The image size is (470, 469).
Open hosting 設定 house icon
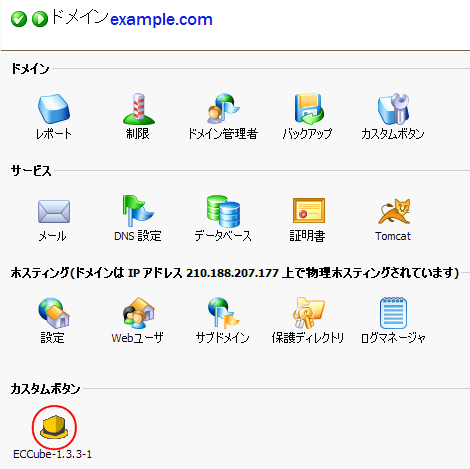click(x=54, y=313)
